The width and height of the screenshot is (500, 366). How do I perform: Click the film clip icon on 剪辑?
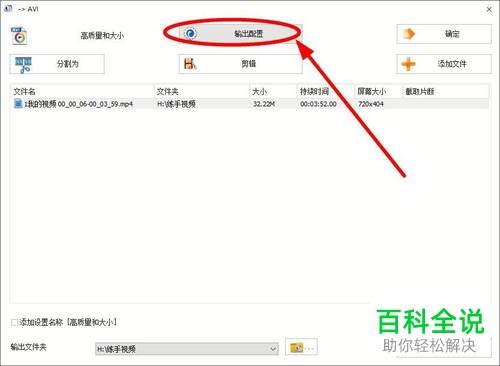190,63
